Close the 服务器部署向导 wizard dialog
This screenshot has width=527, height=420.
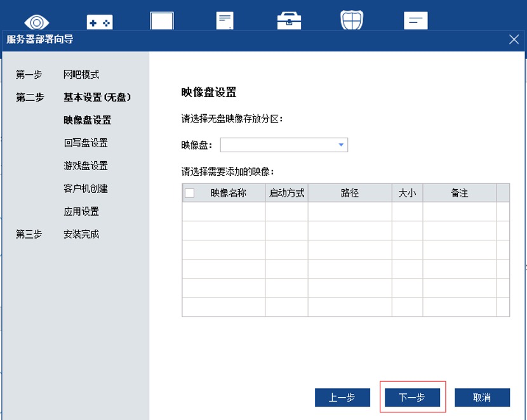(514, 39)
